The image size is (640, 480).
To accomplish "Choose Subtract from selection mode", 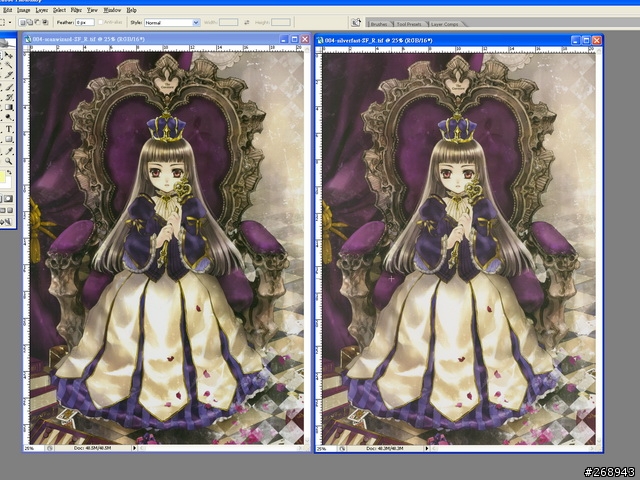I will pos(38,22).
